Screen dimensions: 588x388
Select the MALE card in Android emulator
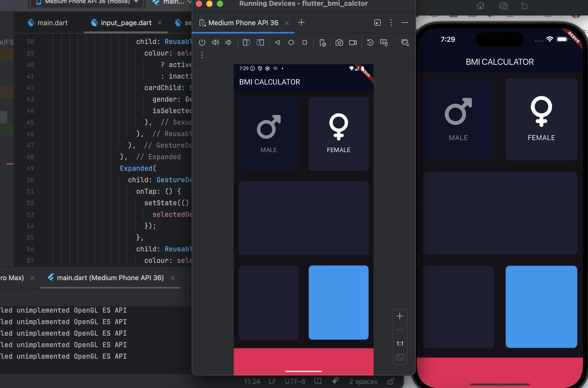pos(269,134)
